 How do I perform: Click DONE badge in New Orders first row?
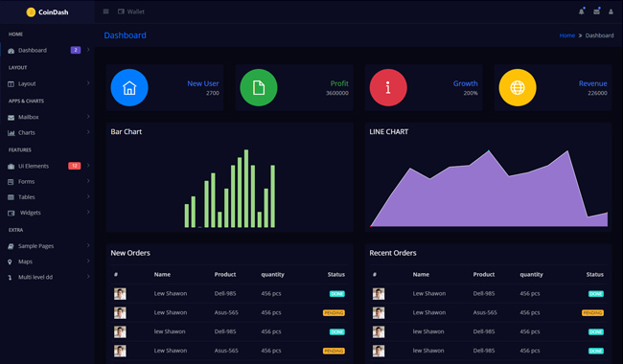(x=337, y=294)
